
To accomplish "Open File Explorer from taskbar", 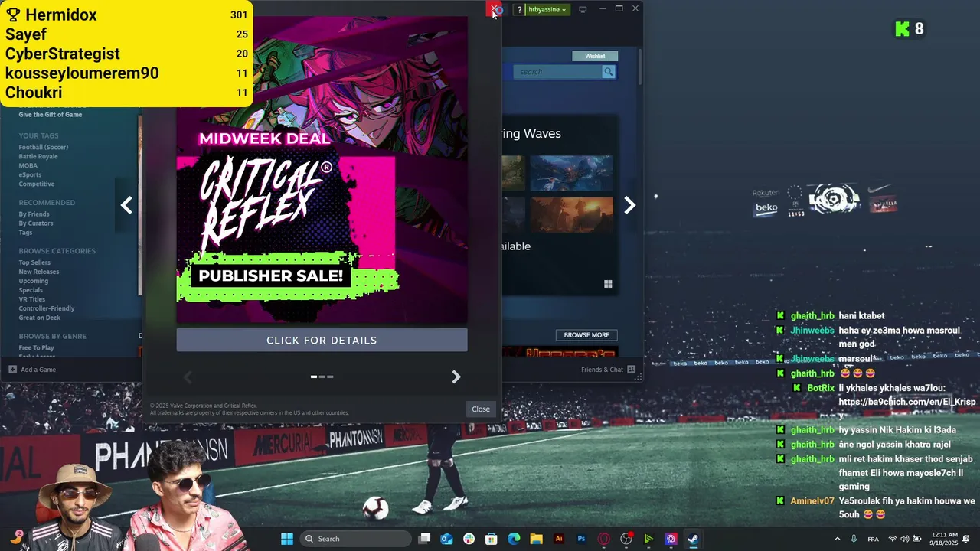I will click(x=536, y=539).
